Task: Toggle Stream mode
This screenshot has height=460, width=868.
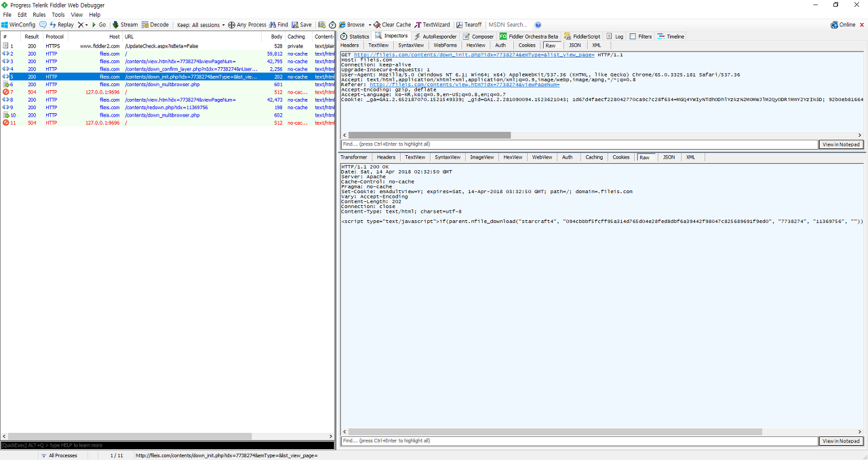Action: (125, 24)
